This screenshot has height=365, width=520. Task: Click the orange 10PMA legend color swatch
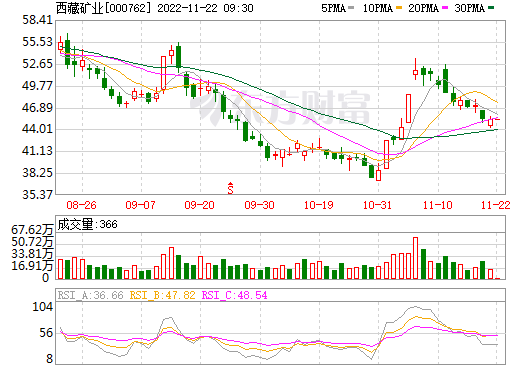click(399, 8)
